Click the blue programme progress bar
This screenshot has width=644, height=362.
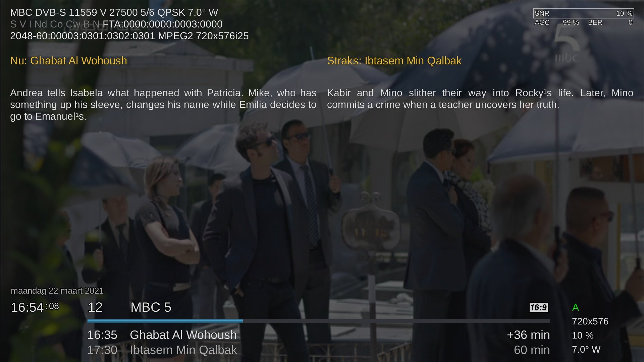(x=319, y=321)
